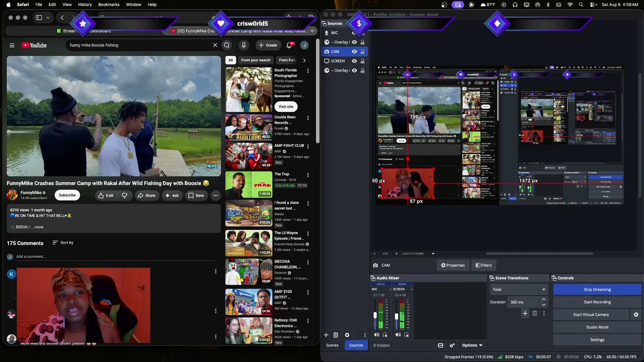Hide the CAM source

tap(354, 51)
